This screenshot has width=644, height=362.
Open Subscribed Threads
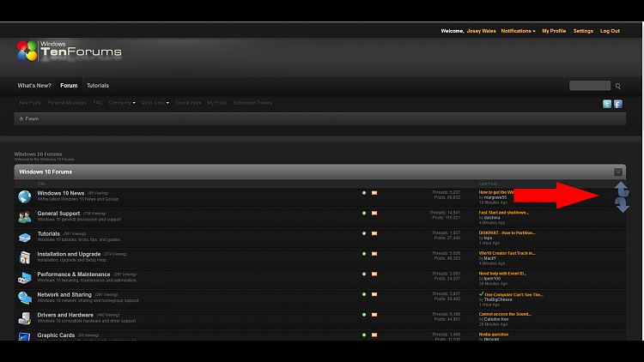[252, 103]
